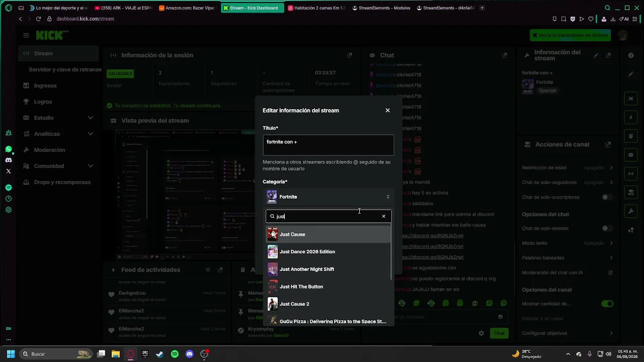Open Steam from the Windows taskbar
This screenshot has height=362, width=644.
[x=159, y=354]
